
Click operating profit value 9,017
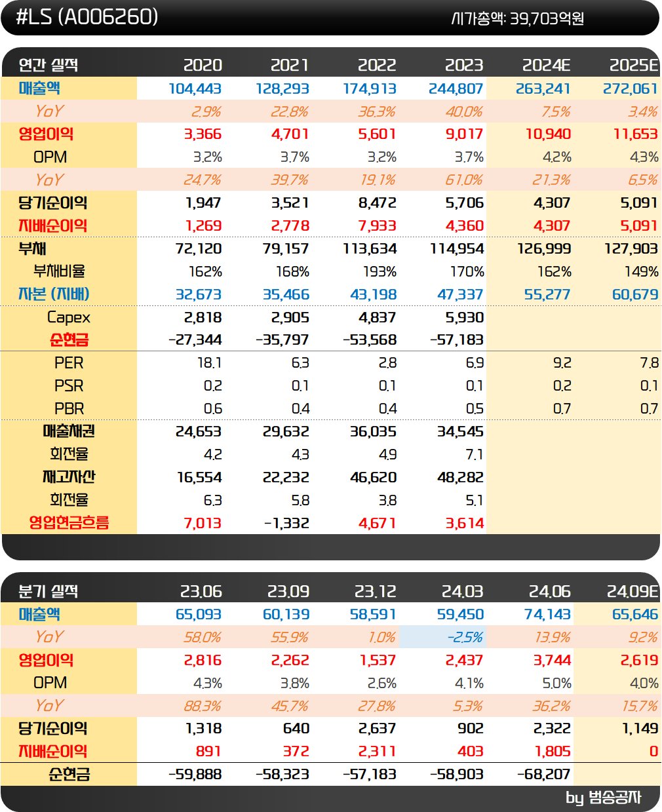(x=465, y=134)
